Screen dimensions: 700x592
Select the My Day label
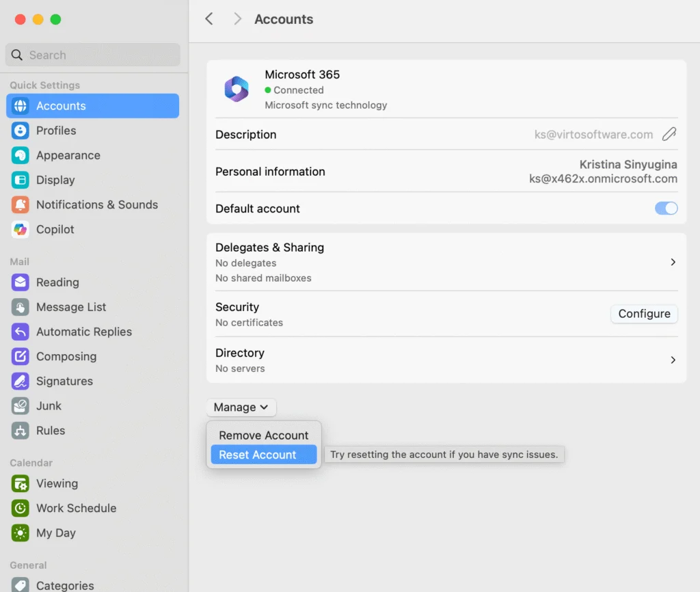56,533
